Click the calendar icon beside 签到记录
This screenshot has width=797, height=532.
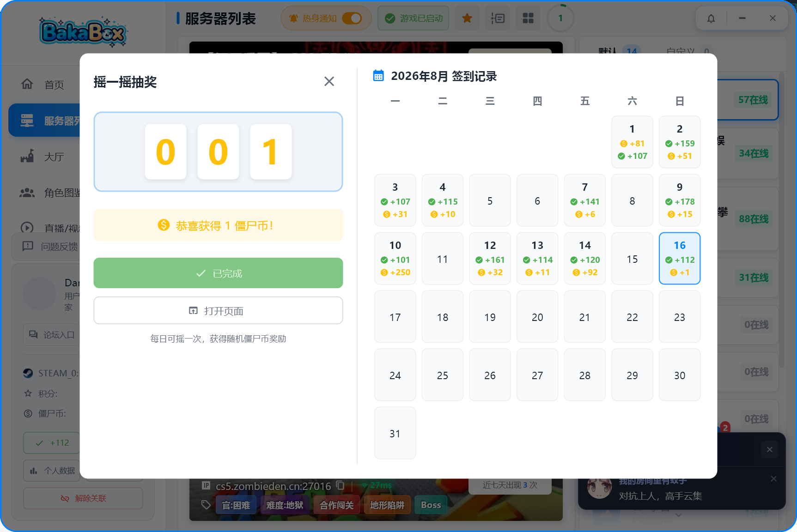(378, 75)
